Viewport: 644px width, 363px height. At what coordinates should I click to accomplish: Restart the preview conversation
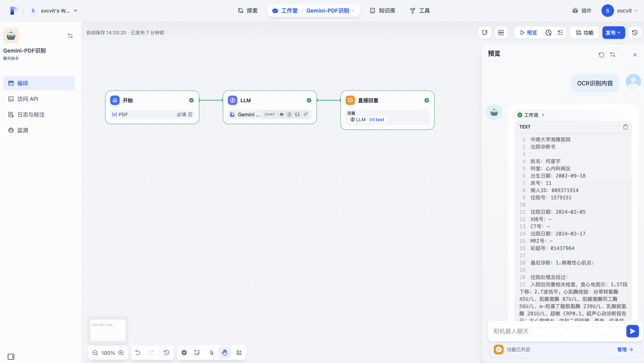tap(601, 55)
